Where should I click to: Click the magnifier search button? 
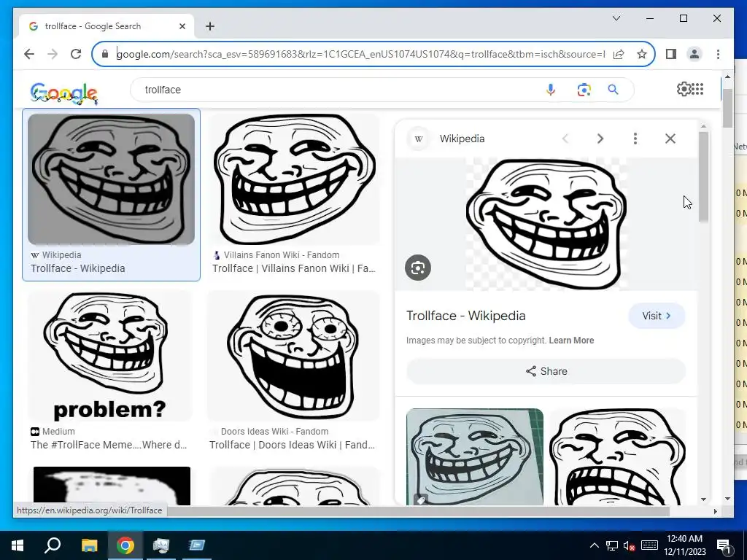tap(613, 90)
